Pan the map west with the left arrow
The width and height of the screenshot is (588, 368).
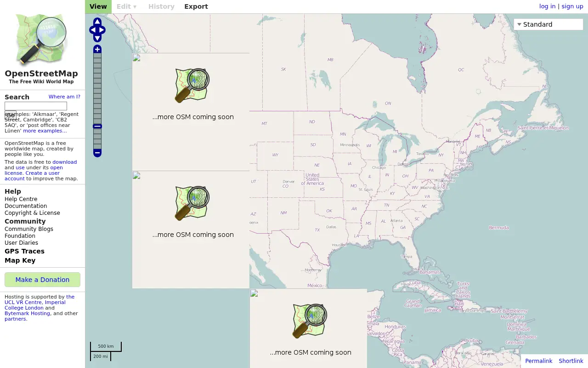pyautogui.click(x=93, y=30)
